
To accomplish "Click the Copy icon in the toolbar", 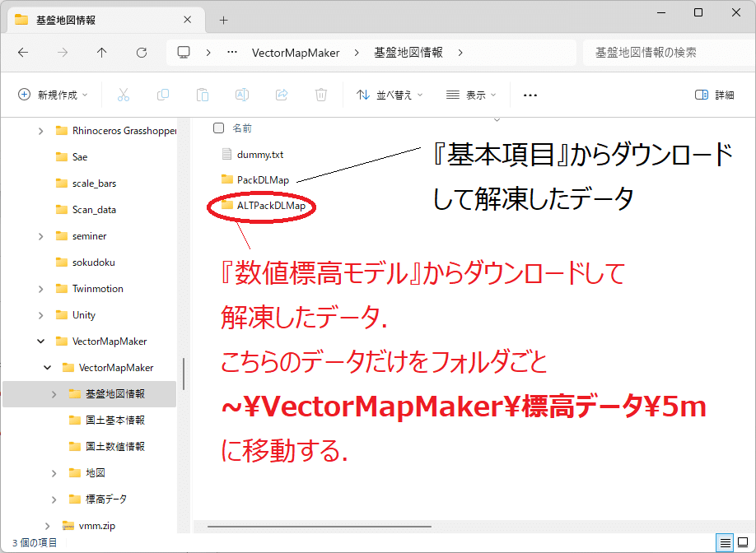I will click(163, 95).
